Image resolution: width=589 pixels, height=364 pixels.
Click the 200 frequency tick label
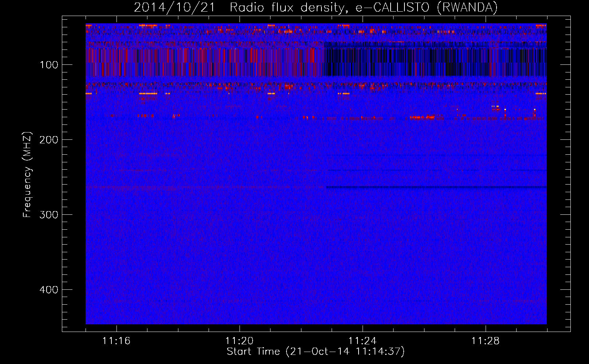coord(49,140)
